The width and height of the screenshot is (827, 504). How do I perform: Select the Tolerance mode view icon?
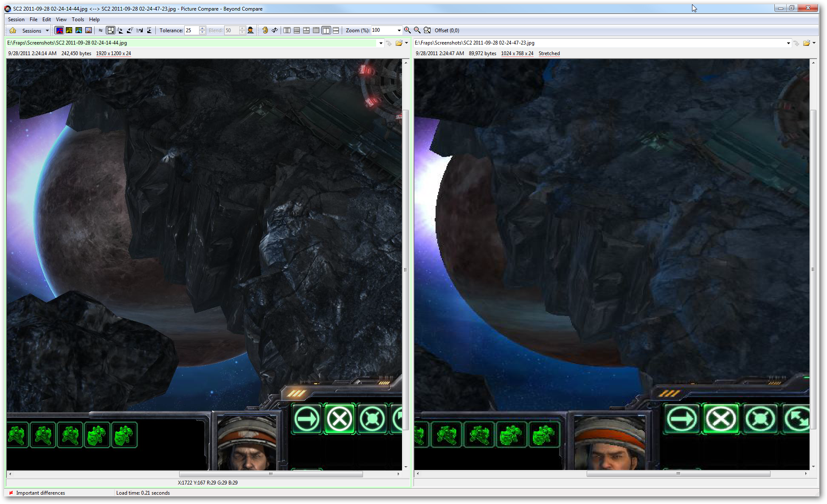coord(59,31)
